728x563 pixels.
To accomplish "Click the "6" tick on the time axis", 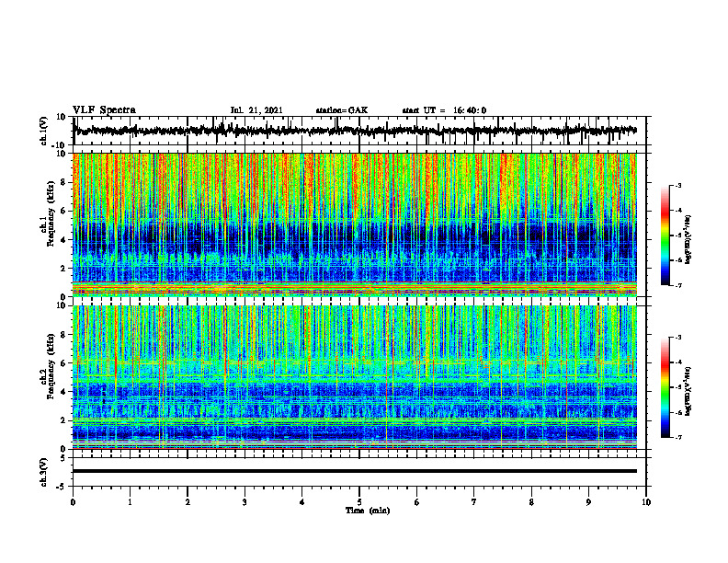I will point(417,502).
